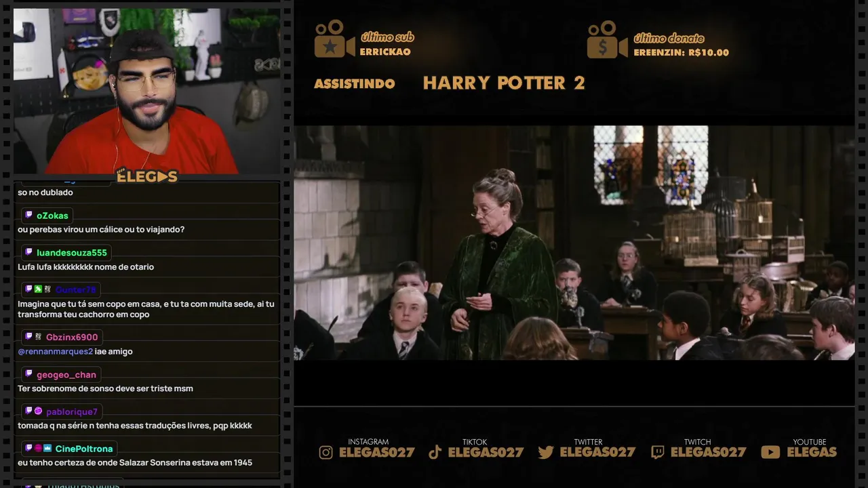Screen dimensions: 868x488
Task: Click the streamer webcam feed
Action: (147, 91)
